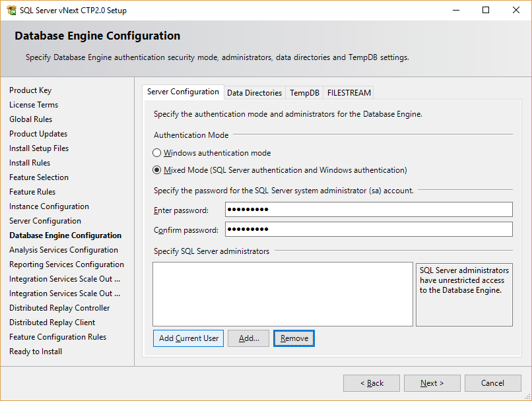The image size is (532, 401).
Task: Click the Enter password field
Action: pos(369,210)
